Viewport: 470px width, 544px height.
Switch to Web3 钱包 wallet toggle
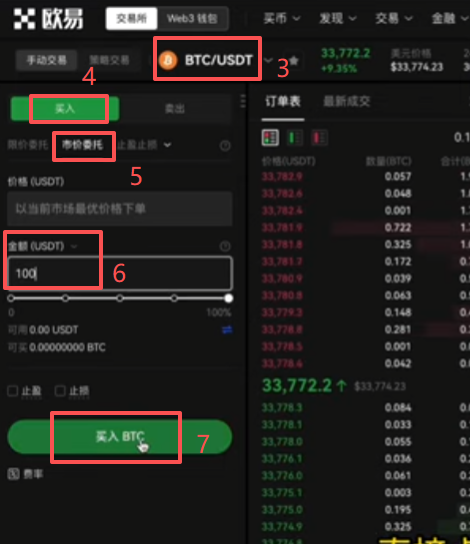pyautogui.click(x=192, y=18)
